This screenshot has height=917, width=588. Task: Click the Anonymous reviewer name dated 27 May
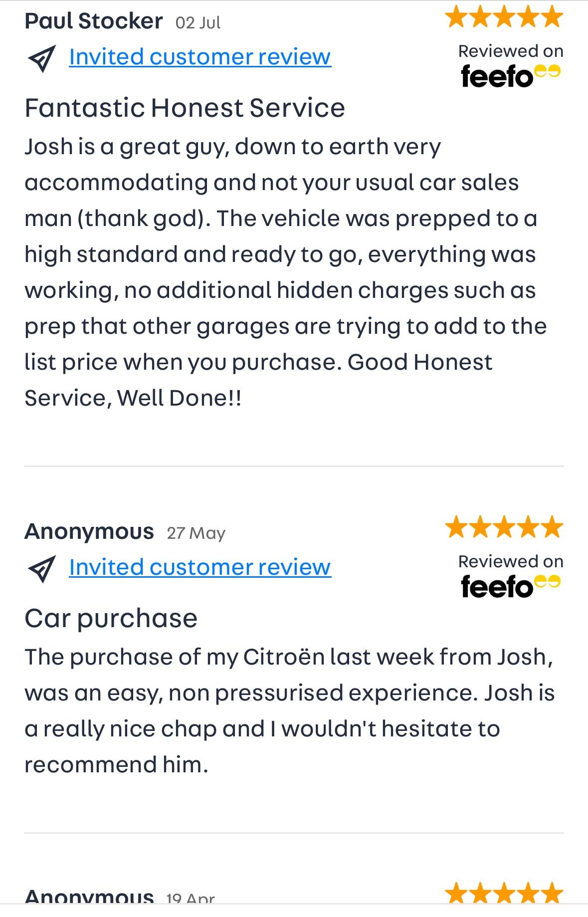(x=89, y=532)
